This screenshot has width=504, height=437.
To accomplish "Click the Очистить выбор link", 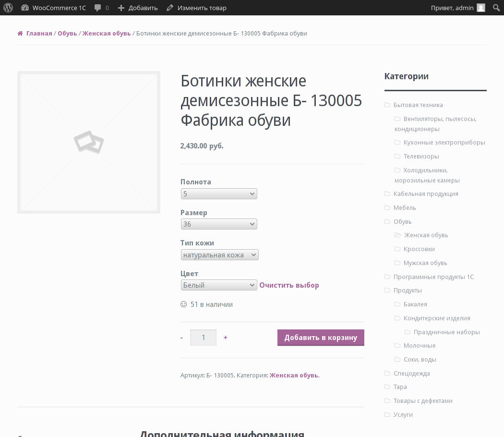I will pos(289,285).
